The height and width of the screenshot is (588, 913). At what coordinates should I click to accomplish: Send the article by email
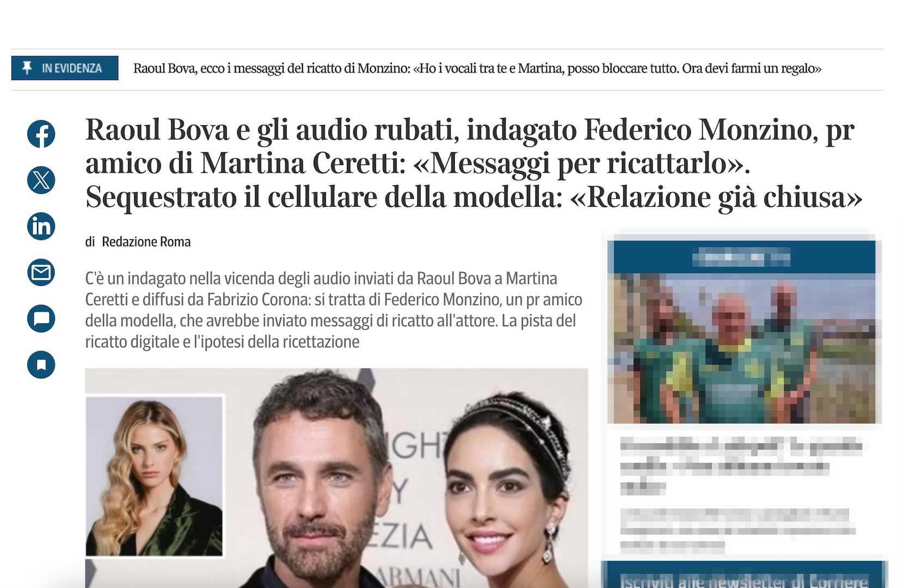[x=41, y=272]
